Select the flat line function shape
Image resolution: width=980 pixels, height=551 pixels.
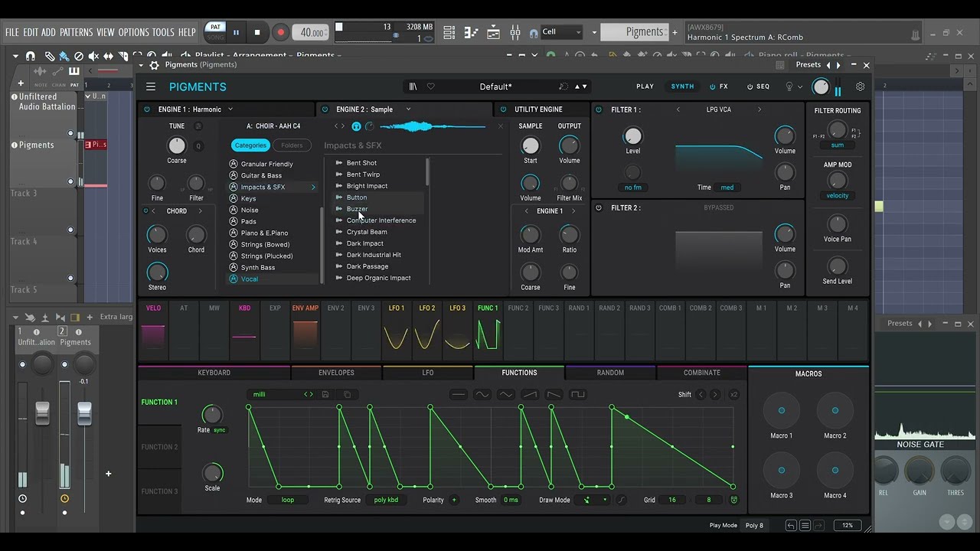458,394
